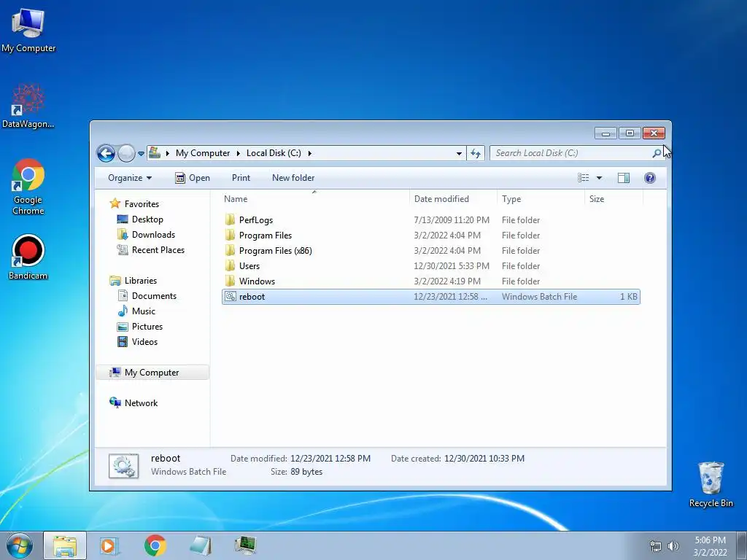
Task: Click network icon in system tray
Action: (x=656, y=546)
